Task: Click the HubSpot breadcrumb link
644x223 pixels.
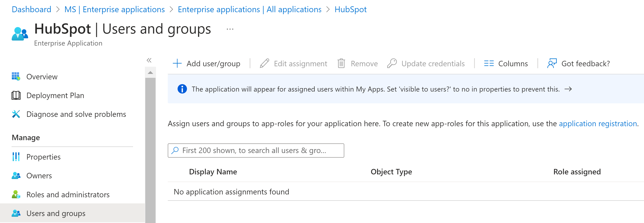Action: tap(351, 9)
